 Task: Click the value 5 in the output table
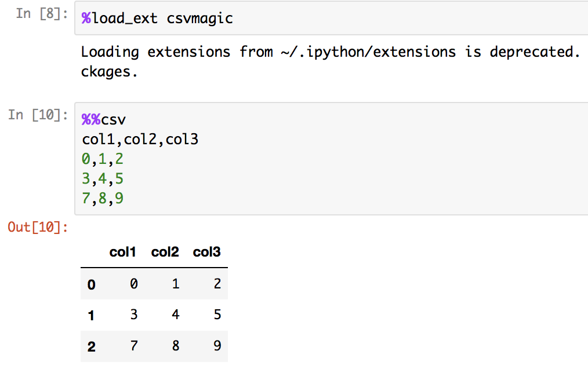tap(217, 315)
